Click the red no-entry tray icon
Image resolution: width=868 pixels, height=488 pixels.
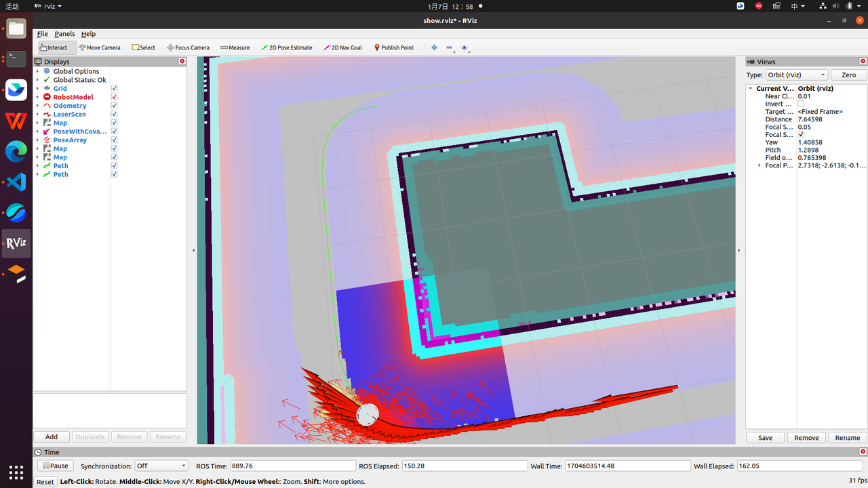coord(758,6)
